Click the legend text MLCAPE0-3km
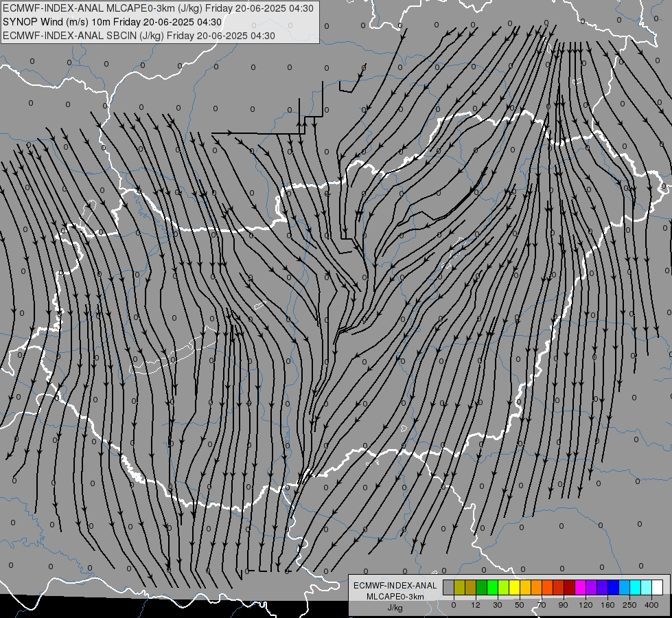This screenshot has height=618, width=672. click(x=395, y=597)
